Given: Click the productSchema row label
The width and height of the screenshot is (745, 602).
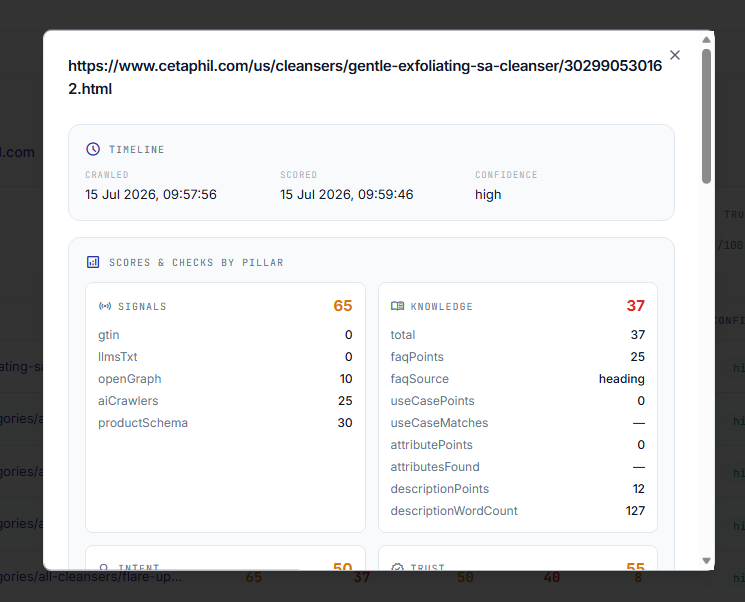Looking at the screenshot, I should [143, 423].
